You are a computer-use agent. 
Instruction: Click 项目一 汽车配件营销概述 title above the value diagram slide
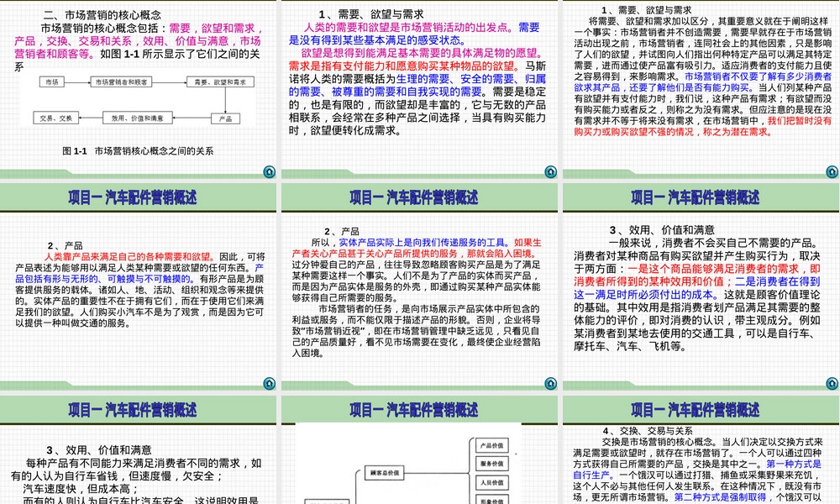[x=414, y=410]
